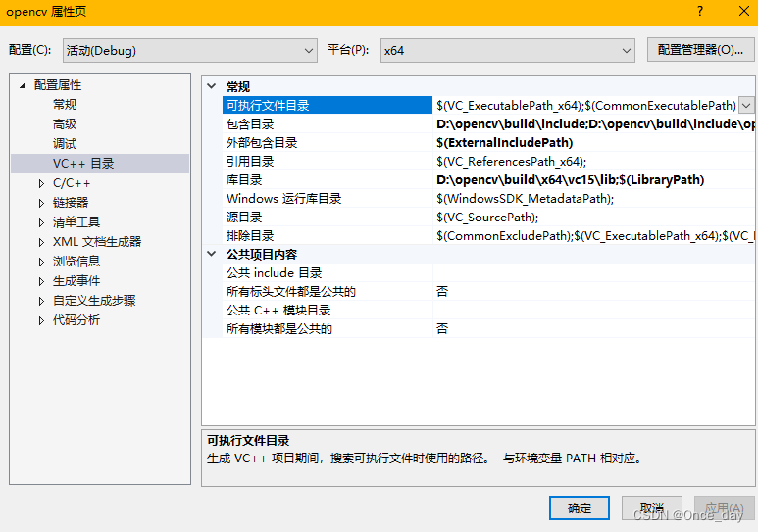Click the $(CommonExcludePath) value of 排除目录
This screenshot has height=532, width=758.
594,236
